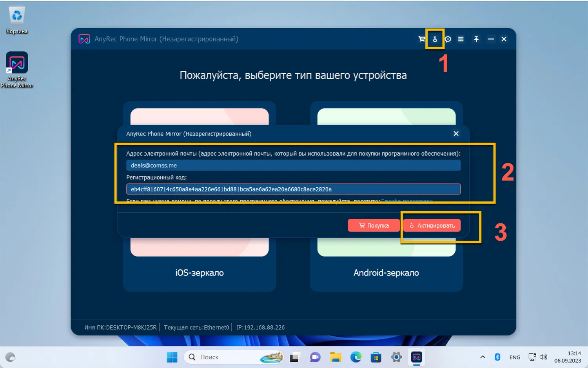Open Корзина (Recycle Bin) on desktop

[x=16, y=16]
